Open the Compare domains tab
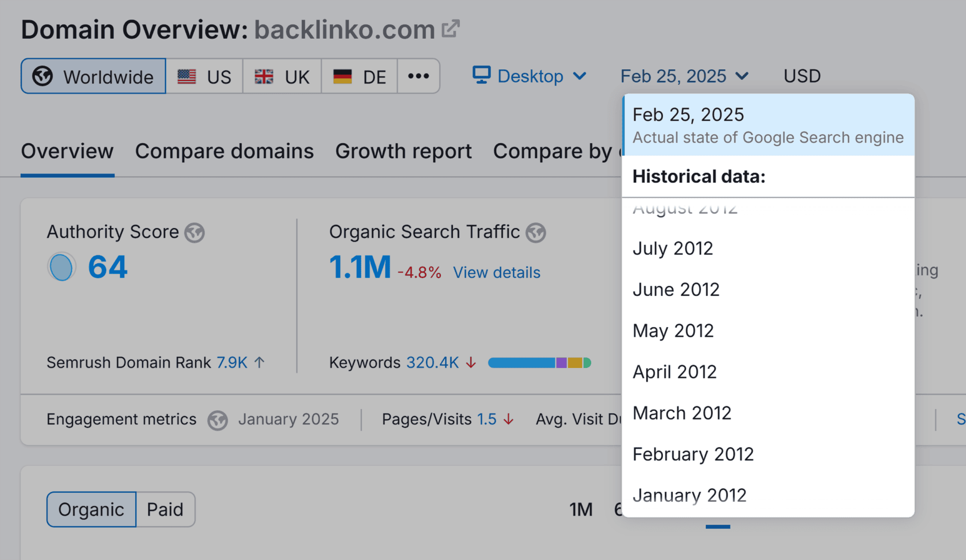 click(x=224, y=151)
